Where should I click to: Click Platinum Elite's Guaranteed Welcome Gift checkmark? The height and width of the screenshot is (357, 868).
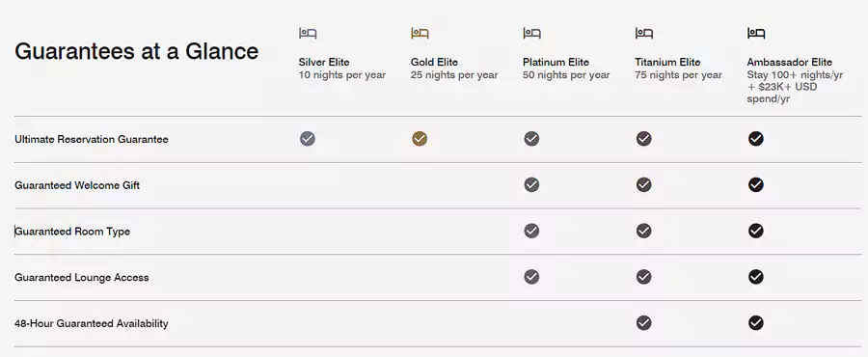pyautogui.click(x=531, y=184)
